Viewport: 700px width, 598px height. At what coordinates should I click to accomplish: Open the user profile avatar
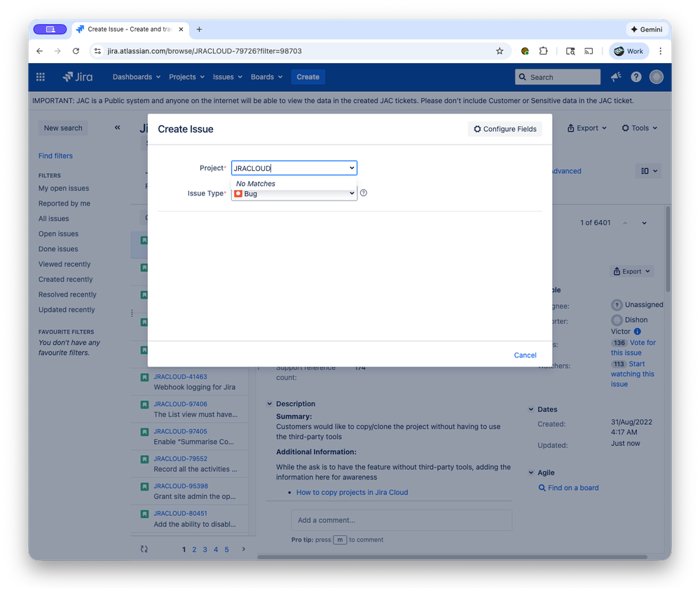657,77
